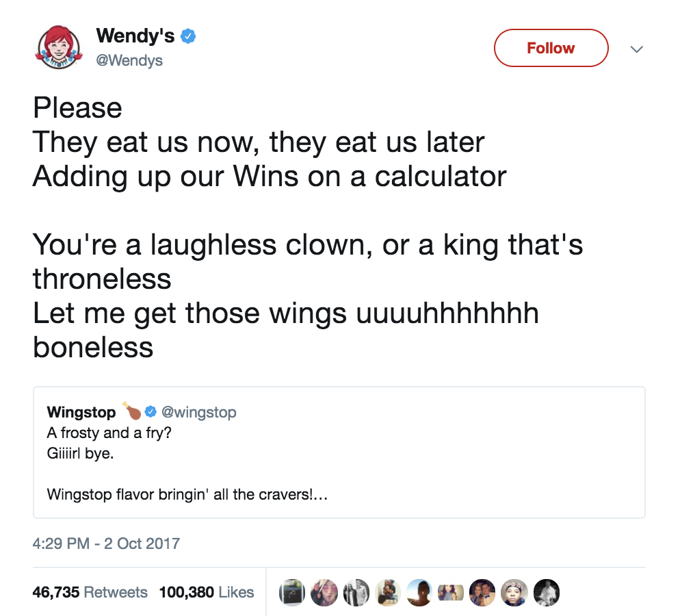Open the Wendy's display name link

(x=135, y=36)
